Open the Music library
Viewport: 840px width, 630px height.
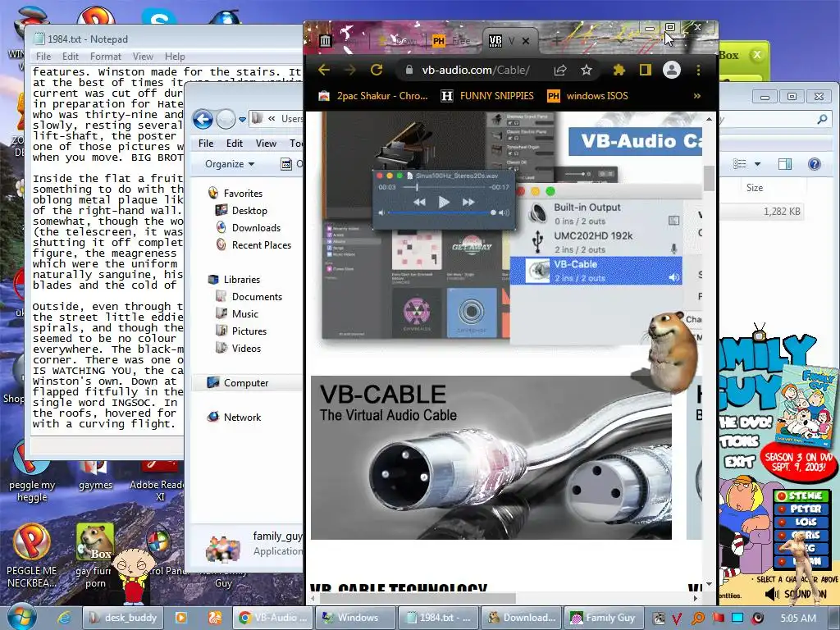tap(244, 314)
